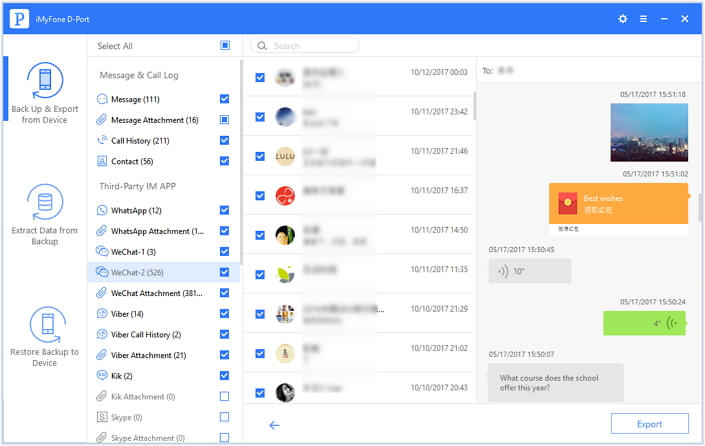Image resolution: width=705 pixels, height=446 pixels.
Task: Select Extract Data from Backup
Action: tap(45, 214)
